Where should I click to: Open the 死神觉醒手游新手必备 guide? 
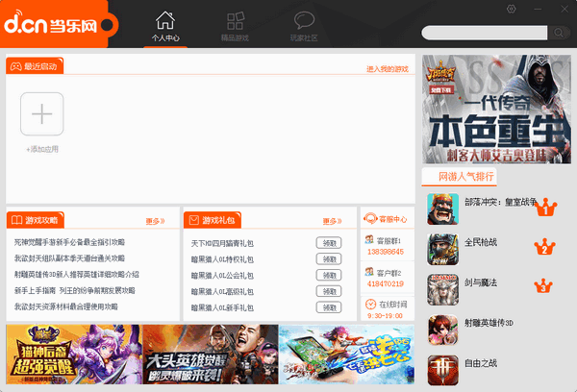pyautogui.click(x=69, y=242)
